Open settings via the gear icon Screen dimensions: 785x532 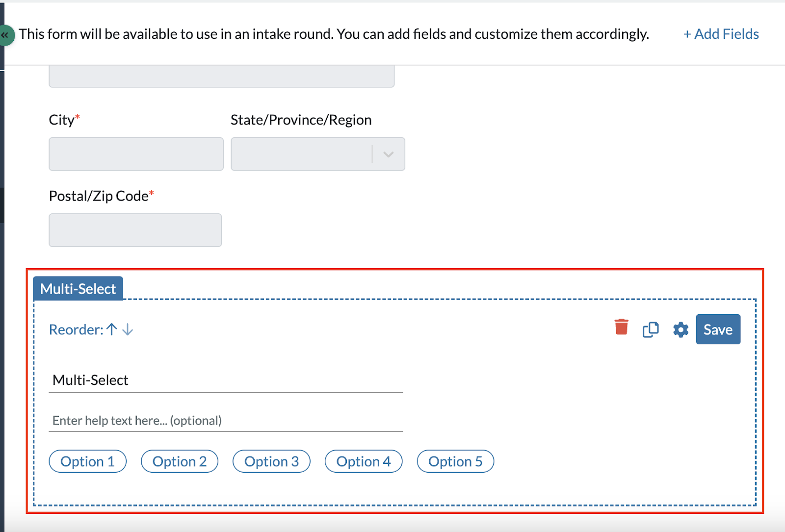[680, 329]
